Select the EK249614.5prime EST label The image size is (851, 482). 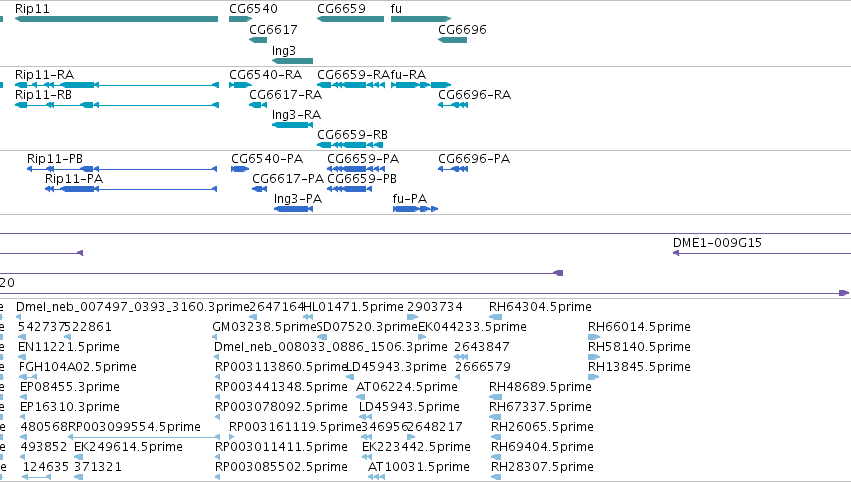[x=128, y=447]
